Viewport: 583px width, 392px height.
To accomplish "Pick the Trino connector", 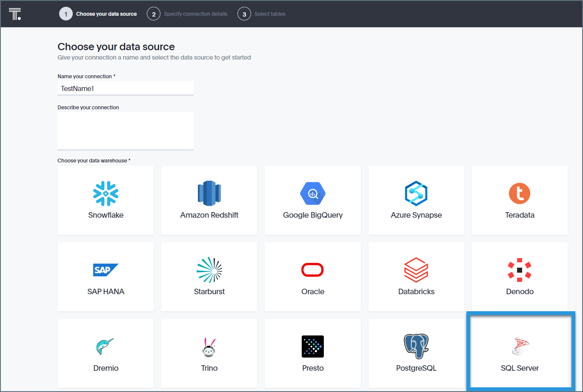I will [x=209, y=353].
